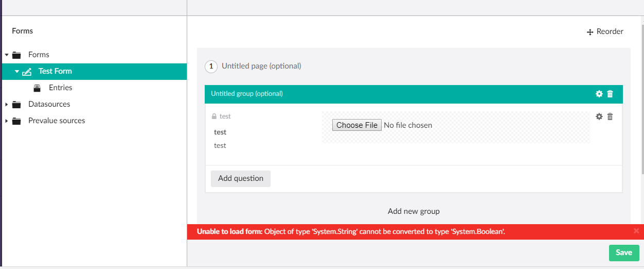Click the Entries inbox icon
Image resolution: width=644 pixels, height=269 pixels.
[x=37, y=88]
